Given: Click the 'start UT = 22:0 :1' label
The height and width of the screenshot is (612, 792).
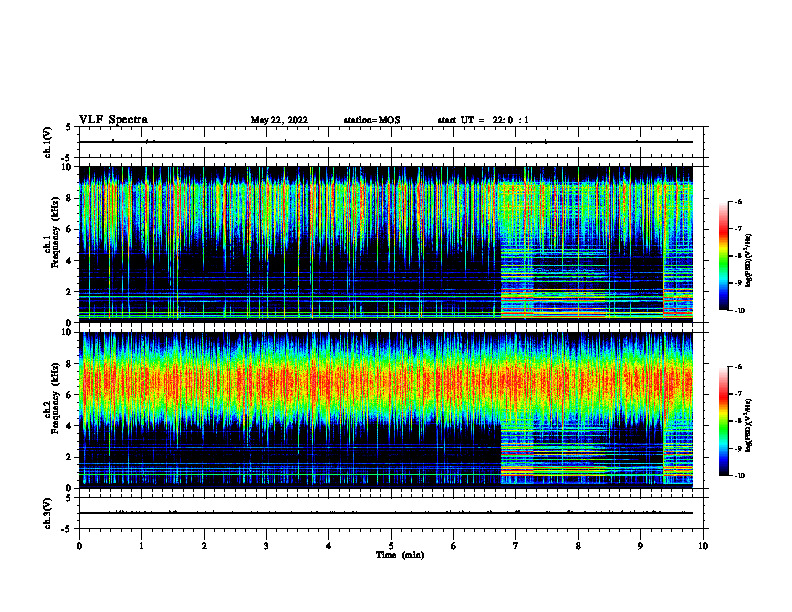Looking at the screenshot, I should (x=483, y=120).
